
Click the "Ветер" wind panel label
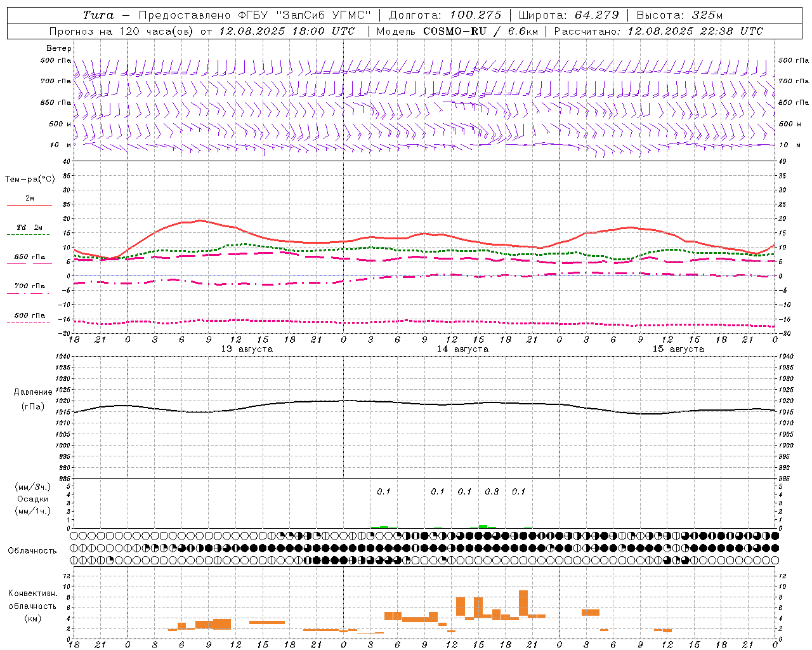pos(59,48)
